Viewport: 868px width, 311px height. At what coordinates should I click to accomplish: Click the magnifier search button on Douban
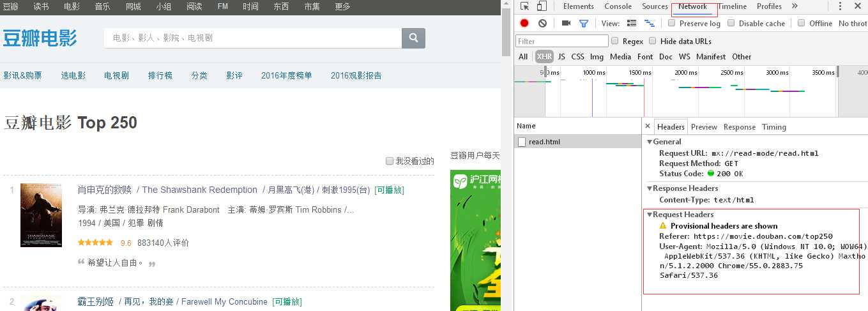[x=413, y=38]
